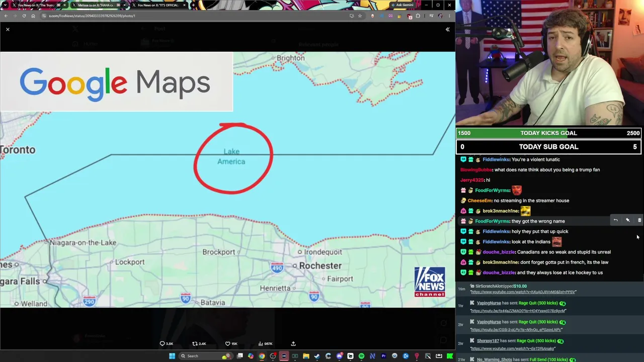Click No_Warning_Shots username in the kicks feed
Image resolution: width=644 pixels, height=362 pixels.
pos(495,359)
